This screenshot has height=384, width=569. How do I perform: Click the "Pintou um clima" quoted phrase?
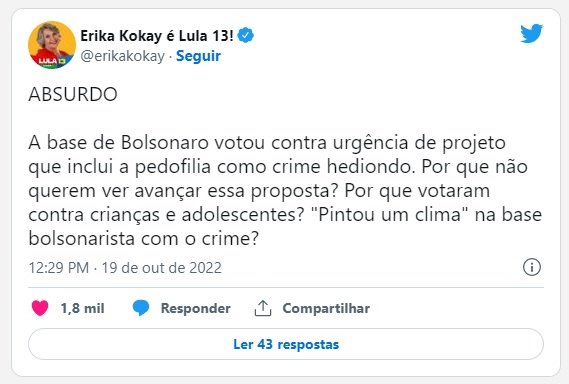point(390,215)
